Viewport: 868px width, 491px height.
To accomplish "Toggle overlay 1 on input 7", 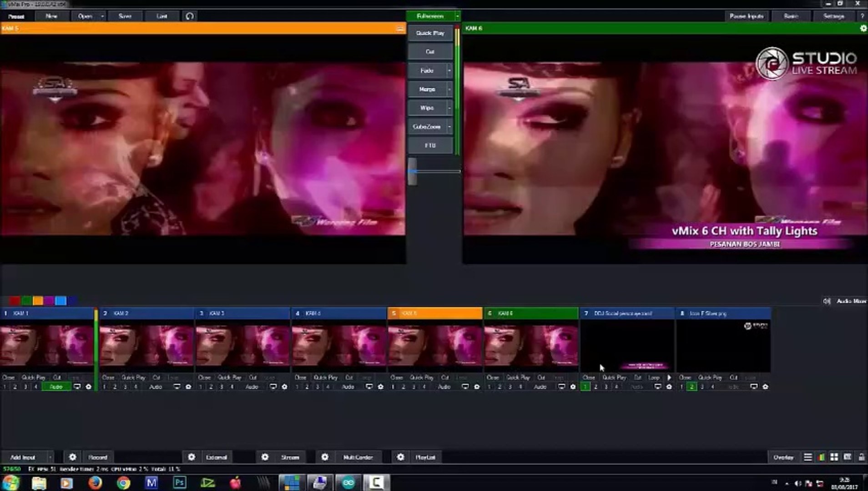I will pos(585,386).
